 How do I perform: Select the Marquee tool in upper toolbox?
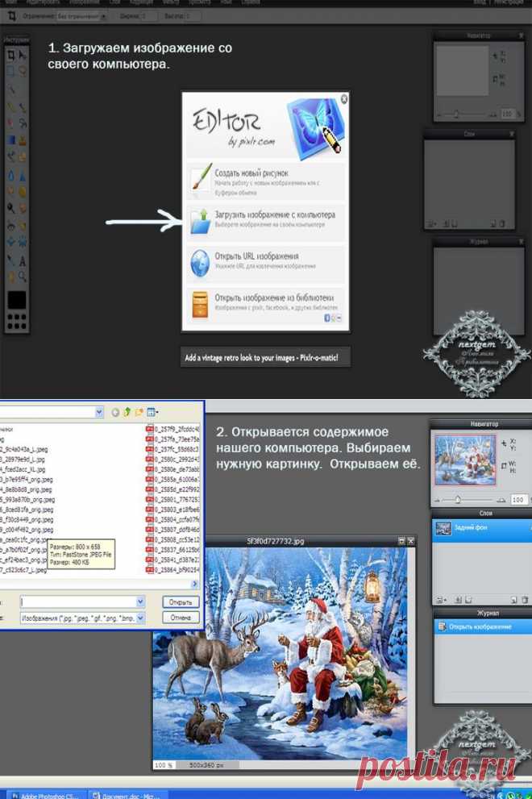pos(10,71)
